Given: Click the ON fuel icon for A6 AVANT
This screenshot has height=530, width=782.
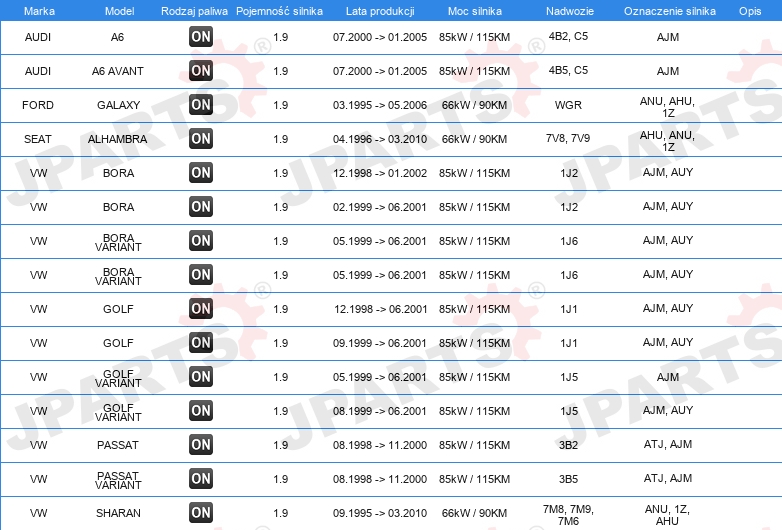Looking at the screenshot, I should 201,70.
